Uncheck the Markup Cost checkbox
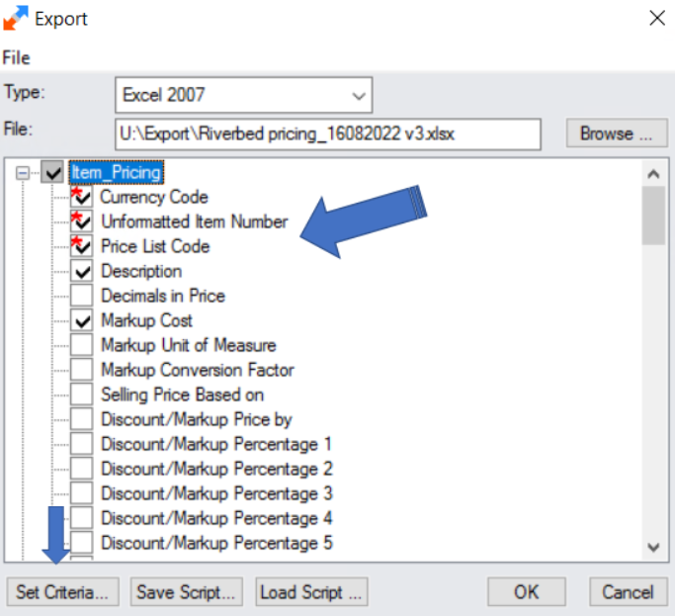 pos(82,320)
